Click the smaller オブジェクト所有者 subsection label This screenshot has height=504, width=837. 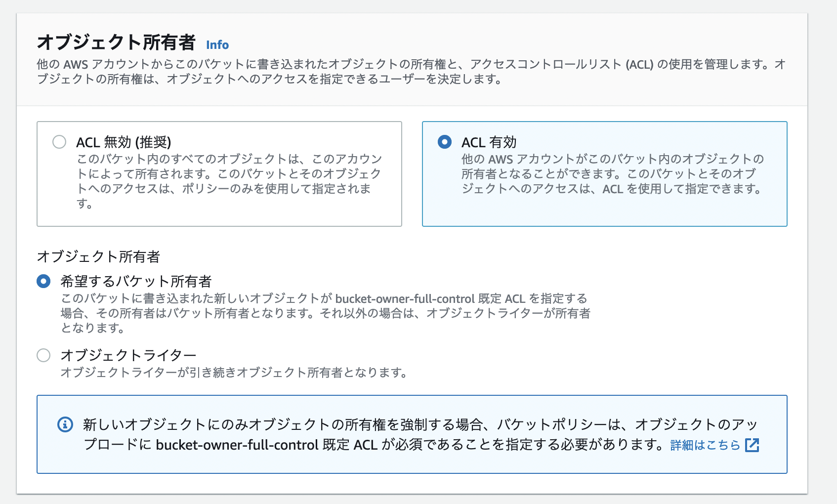[x=98, y=256]
